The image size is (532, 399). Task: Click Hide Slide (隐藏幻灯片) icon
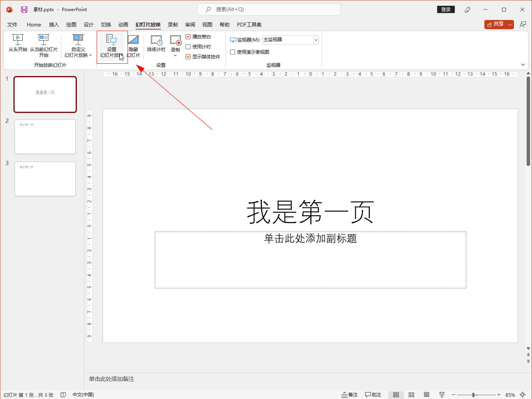(x=133, y=40)
